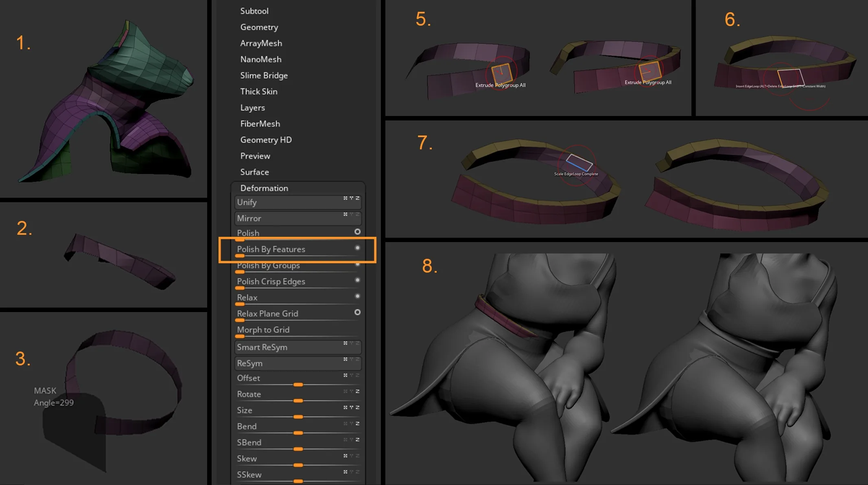Click the Skew slider handle

298,465
